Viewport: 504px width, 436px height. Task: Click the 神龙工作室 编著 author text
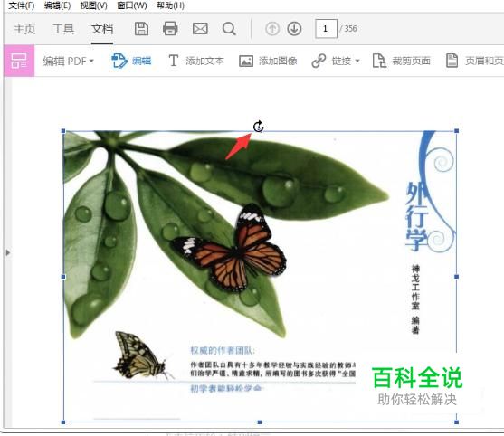click(x=415, y=299)
